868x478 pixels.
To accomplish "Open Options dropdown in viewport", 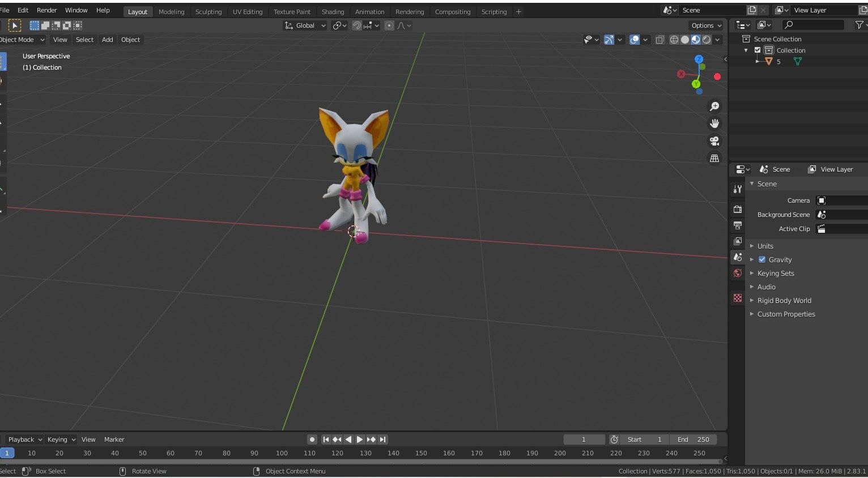I will 707,25.
